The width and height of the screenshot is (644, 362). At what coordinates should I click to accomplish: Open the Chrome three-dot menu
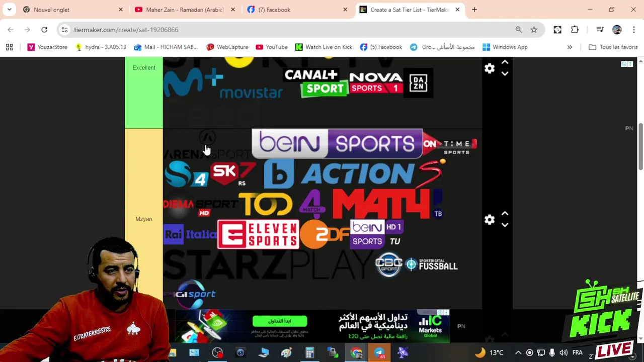(x=633, y=30)
